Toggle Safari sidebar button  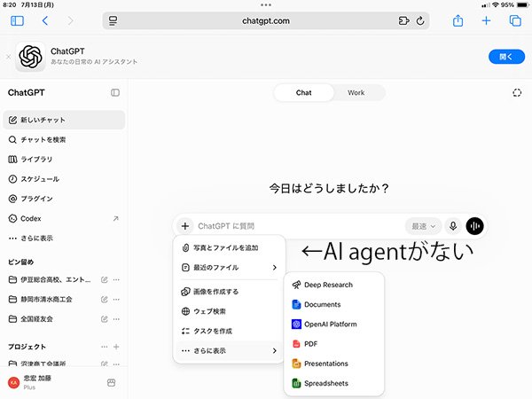pyautogui.click(x=17, y=21)
